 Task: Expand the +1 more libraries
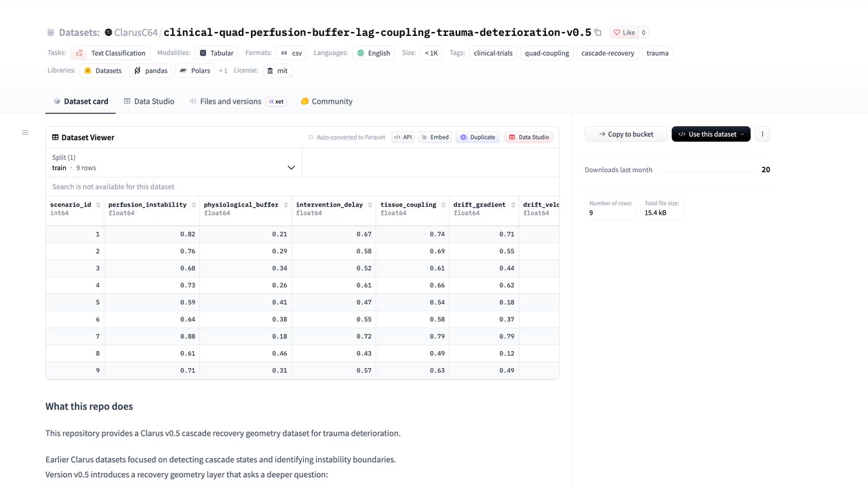(x=223, y=70)
